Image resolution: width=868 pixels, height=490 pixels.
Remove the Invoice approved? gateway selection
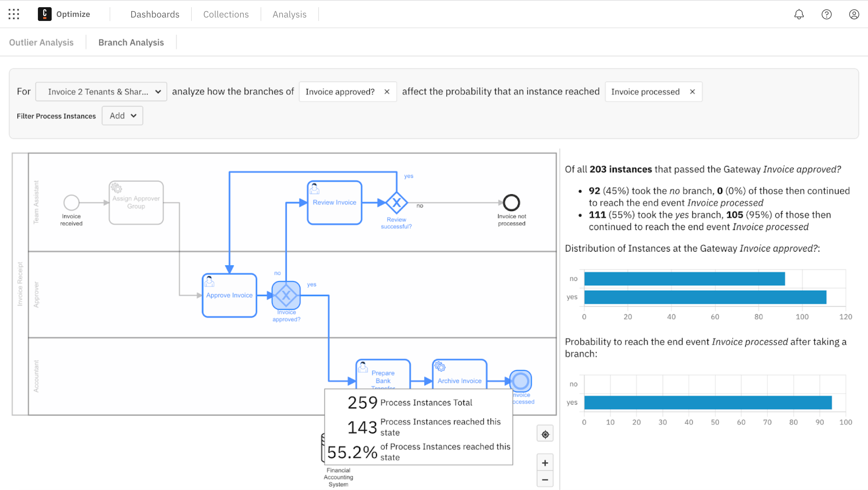(x=387, y=91)
